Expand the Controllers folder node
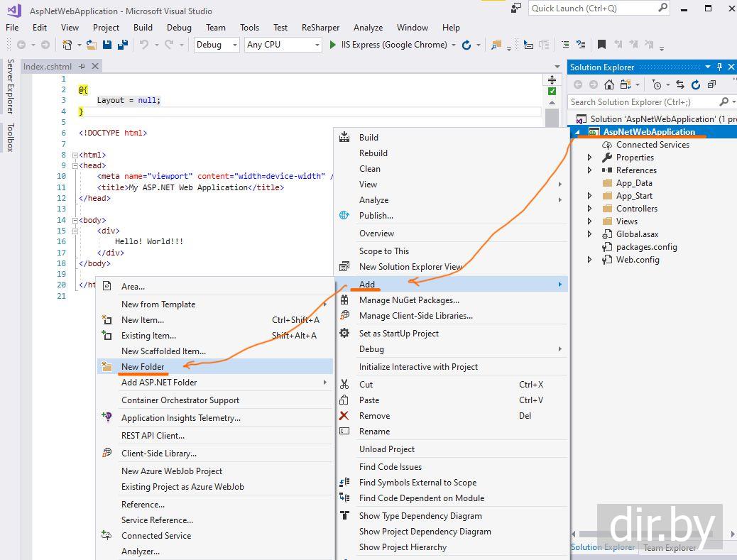Screen dimensions: 737x560 [589, 209]
